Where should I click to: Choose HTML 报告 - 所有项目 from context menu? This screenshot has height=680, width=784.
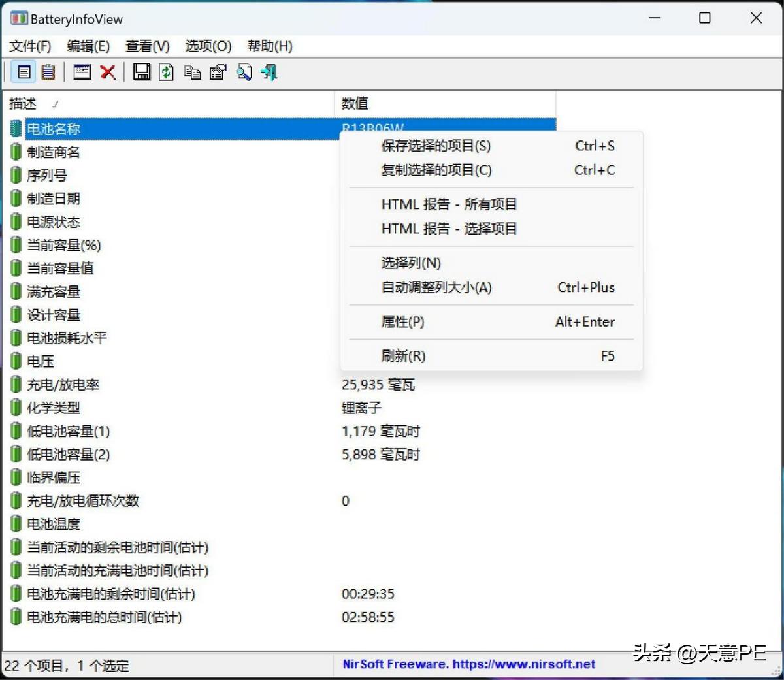click(449, 204)
